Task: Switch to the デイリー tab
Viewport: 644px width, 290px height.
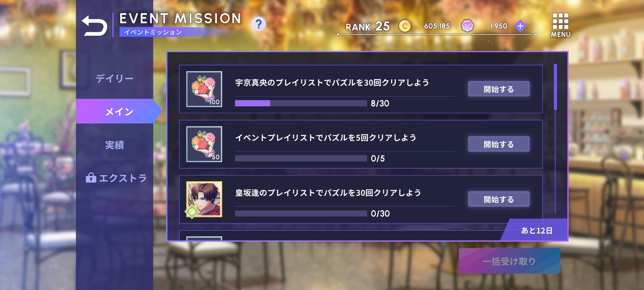Action: pyautogui.click(x=115, y=78)
